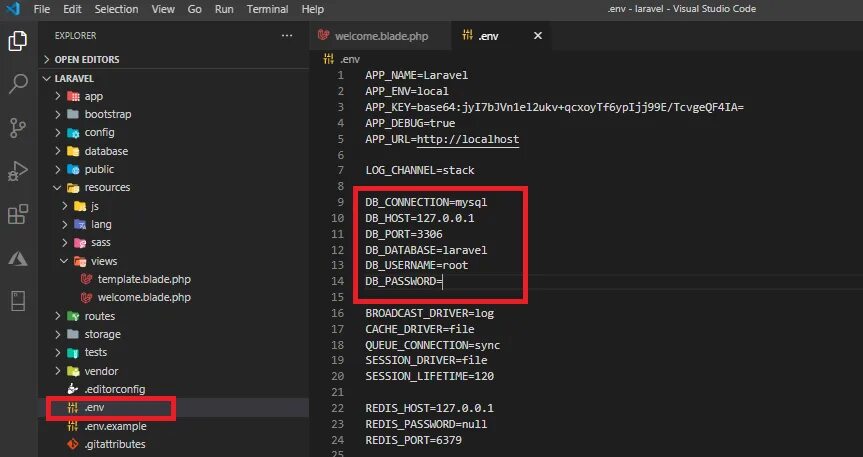Image resolution: width=863 pixels, height=457 pixels.
Task: Switch to the .env editor tab
Action: click(499, 36)
